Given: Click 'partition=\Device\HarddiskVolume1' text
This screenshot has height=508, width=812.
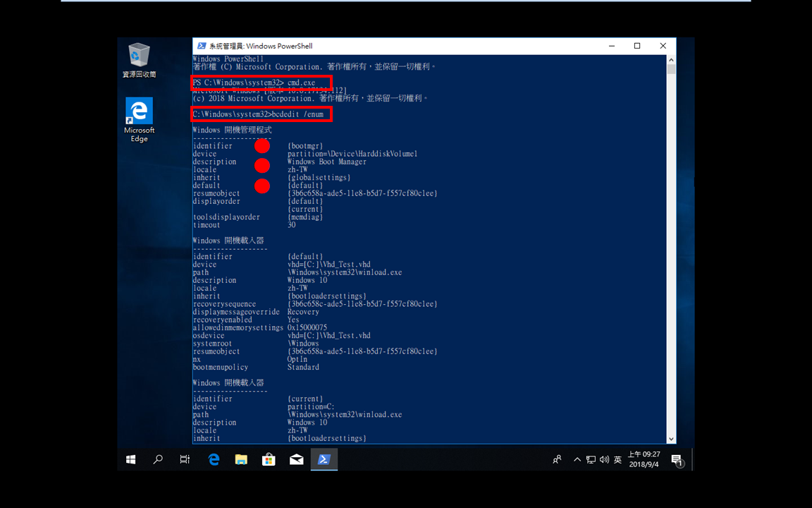Looking at the screenshot, I should click(352, 154).
